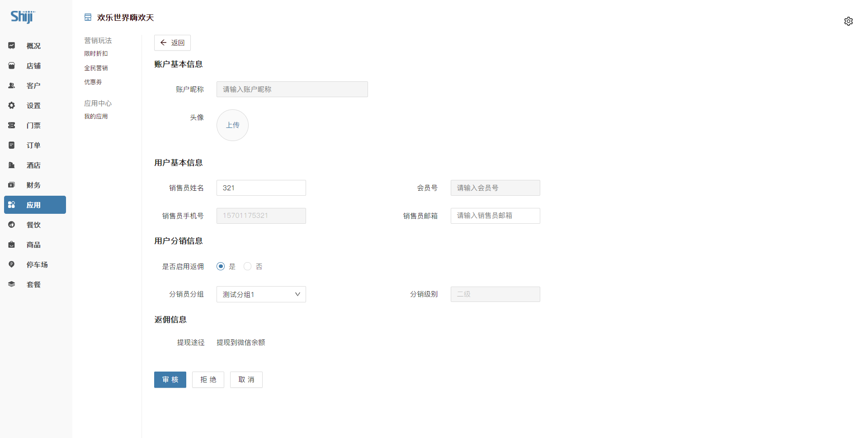The width and height of the screenshot is (868, 438).
Task: Click the 设置 gear icon in the sidebar
Action: pos(12,105)
